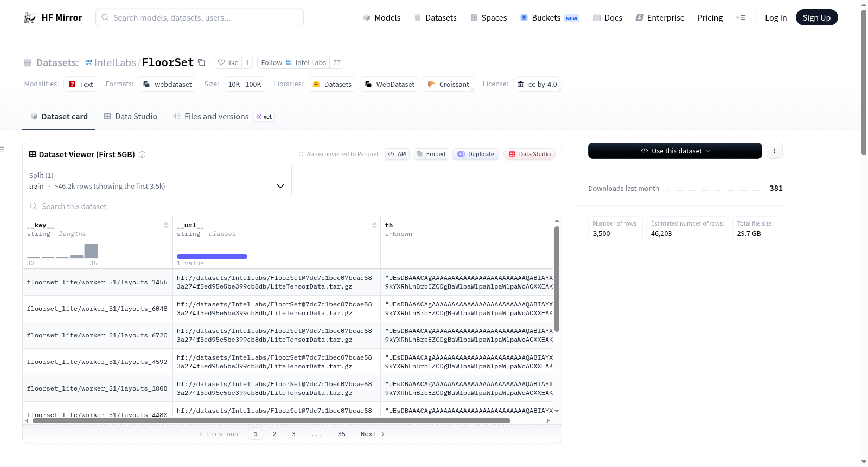
Task: Click row key floorset_lite/worker_51/layouts_4592
Action: [97, 362]
